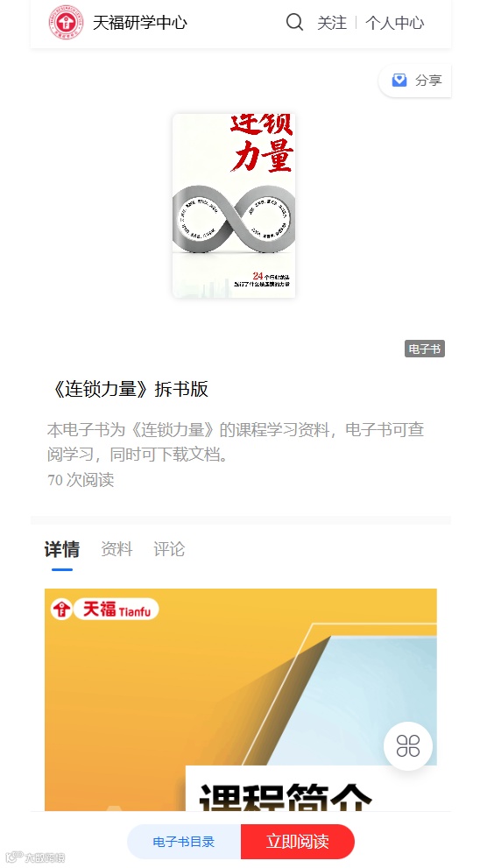487x868 pixels.
Task: Open the floating four-leaf menu button
Action: (408, 745)
